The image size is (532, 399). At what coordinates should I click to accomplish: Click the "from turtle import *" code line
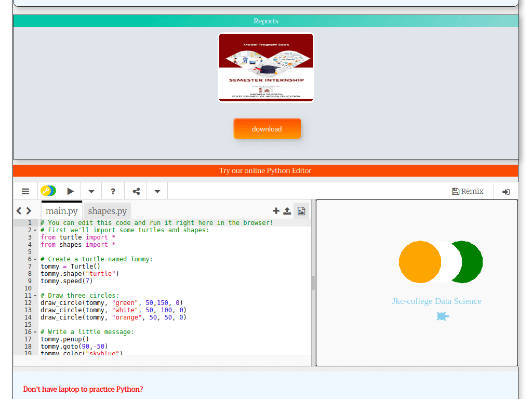click(78, 237)
